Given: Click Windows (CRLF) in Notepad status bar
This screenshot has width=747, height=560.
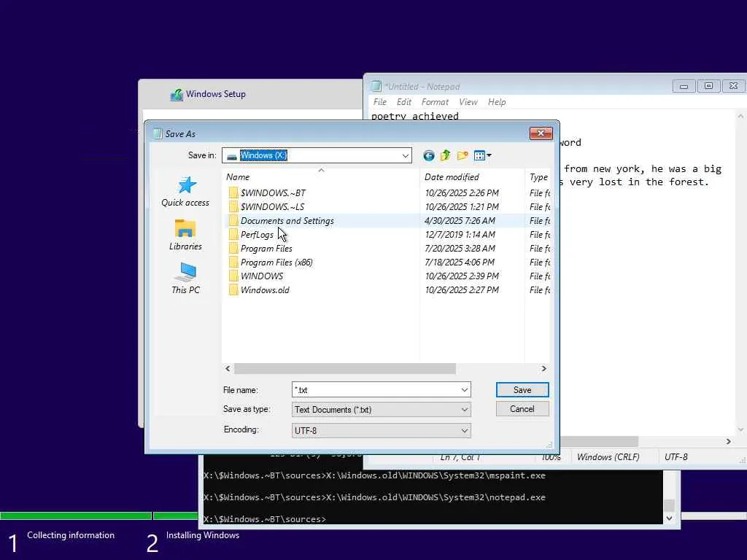Looking at the screenshot, I should [x=608, y=457].
